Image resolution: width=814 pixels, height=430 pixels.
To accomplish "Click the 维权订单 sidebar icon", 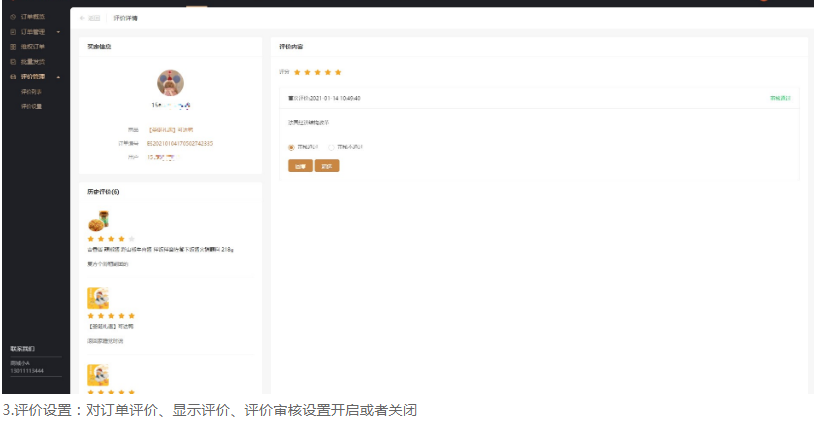I will [13, 47].
